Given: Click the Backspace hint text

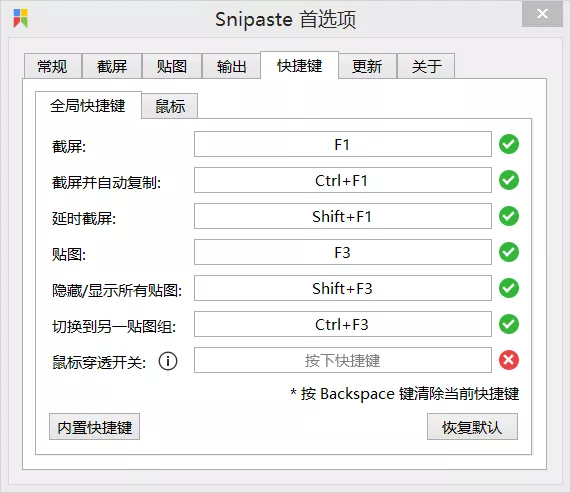Looking at the screenshot, I should [x=405, y=394].
